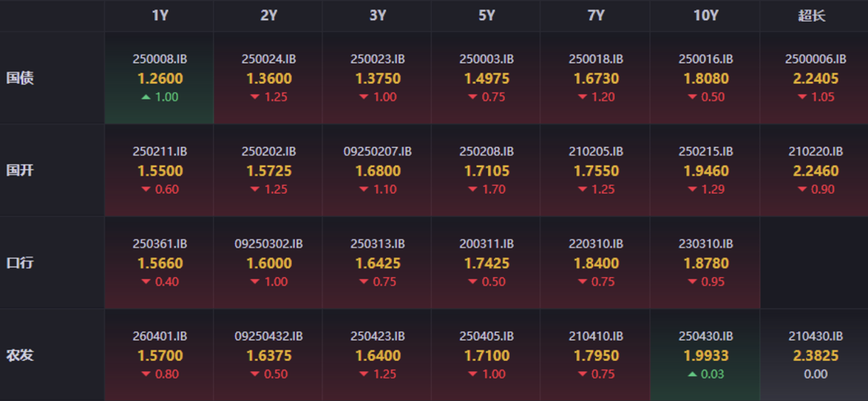Select the 5Y maturity column header

pos(486,15)
